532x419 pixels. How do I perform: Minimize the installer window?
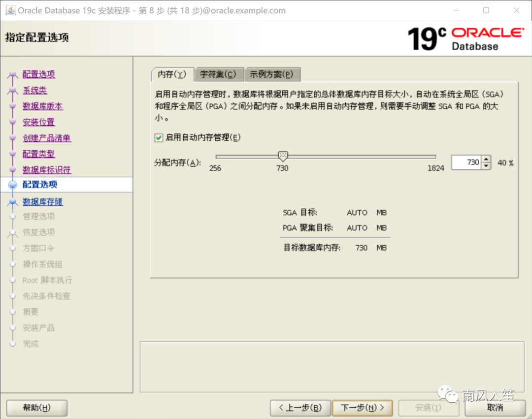456,10
